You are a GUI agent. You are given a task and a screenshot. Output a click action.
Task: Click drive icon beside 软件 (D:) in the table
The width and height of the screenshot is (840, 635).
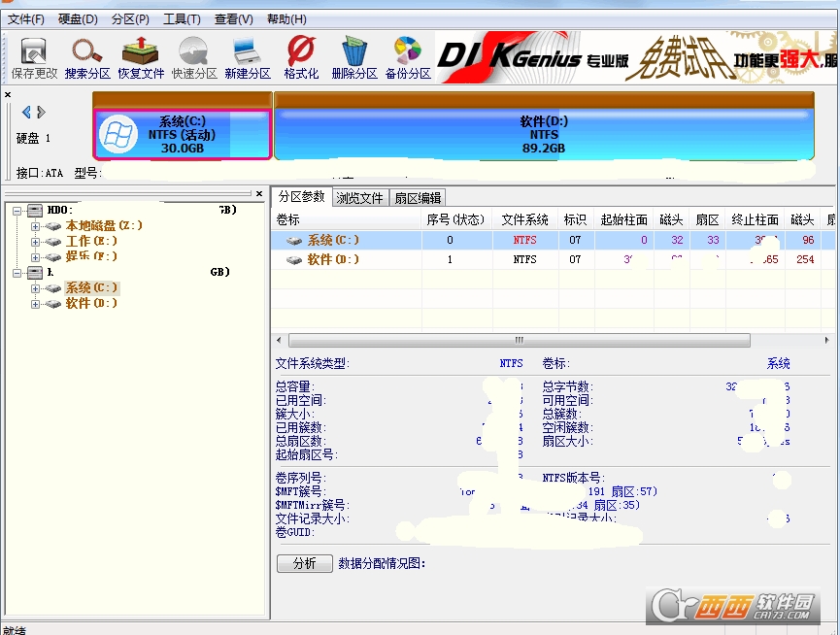pos(294,259)
